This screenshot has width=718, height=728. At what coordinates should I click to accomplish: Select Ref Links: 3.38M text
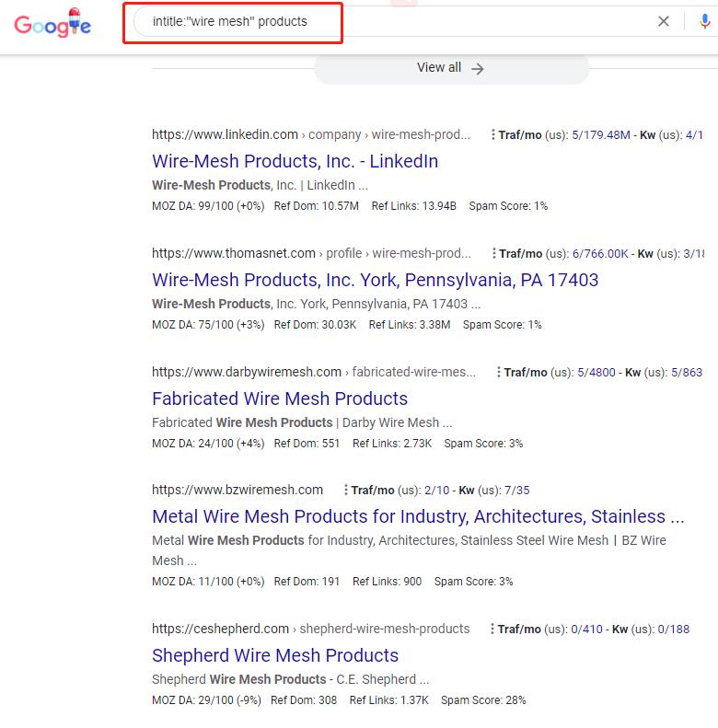coord(410,325)
